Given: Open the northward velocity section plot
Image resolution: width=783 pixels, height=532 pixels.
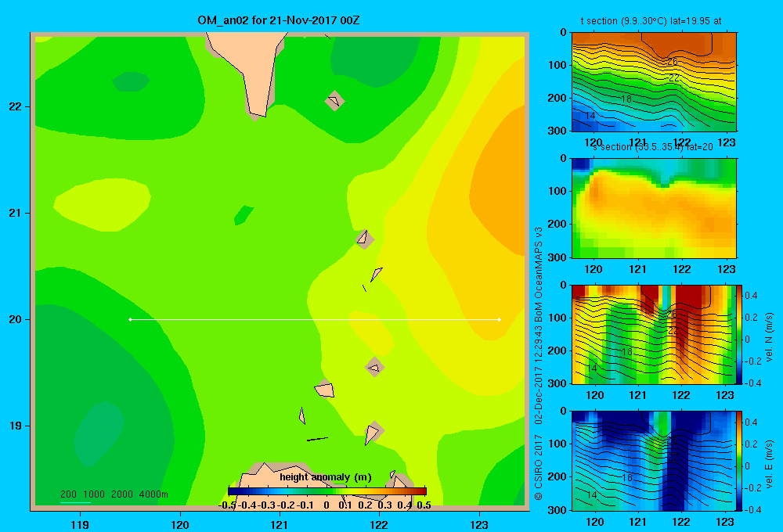Looking at the screenshot, I should (654, 334).
